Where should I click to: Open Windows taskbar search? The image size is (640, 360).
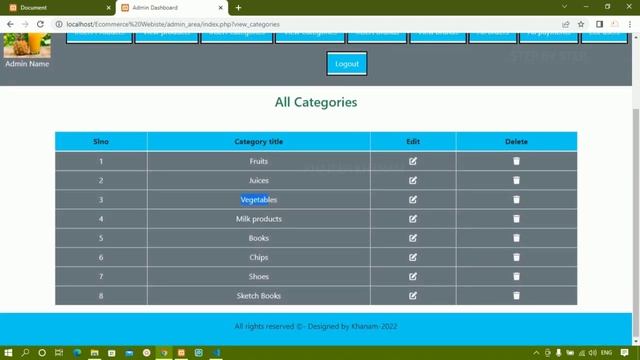tap(25, 353)
